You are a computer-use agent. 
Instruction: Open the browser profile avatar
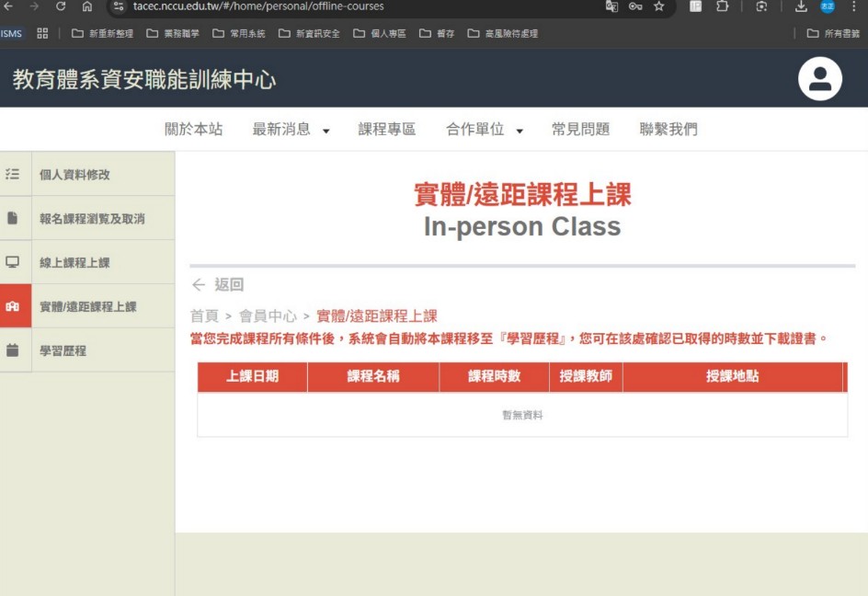point(828,6)
